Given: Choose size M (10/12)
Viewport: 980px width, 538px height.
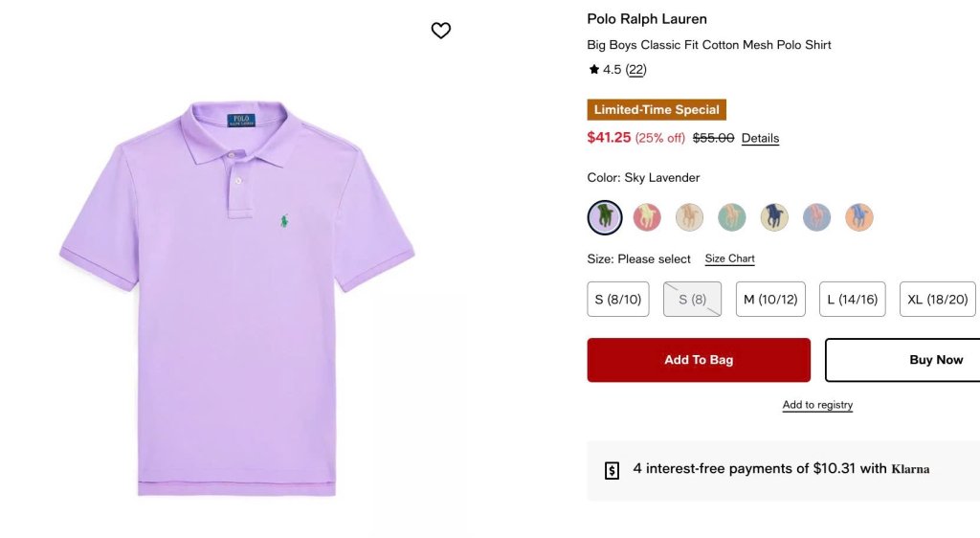Looking at the screenshot, I should point(770,300).
